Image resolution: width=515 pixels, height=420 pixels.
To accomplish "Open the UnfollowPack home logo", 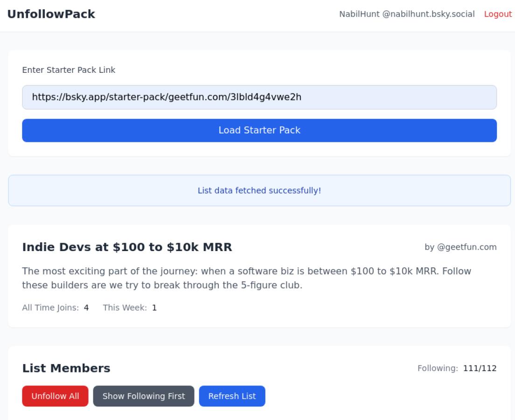I will (x=51, y=14).
